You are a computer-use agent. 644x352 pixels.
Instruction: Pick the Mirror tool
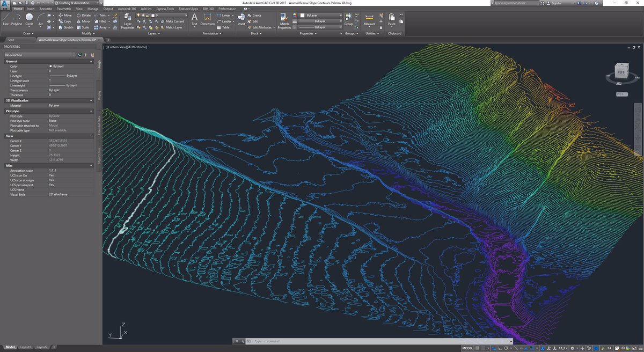pos(84,21)
